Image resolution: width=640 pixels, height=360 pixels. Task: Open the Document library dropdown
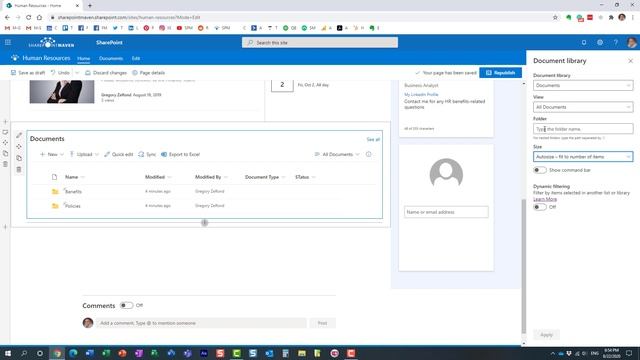[583, 85]
